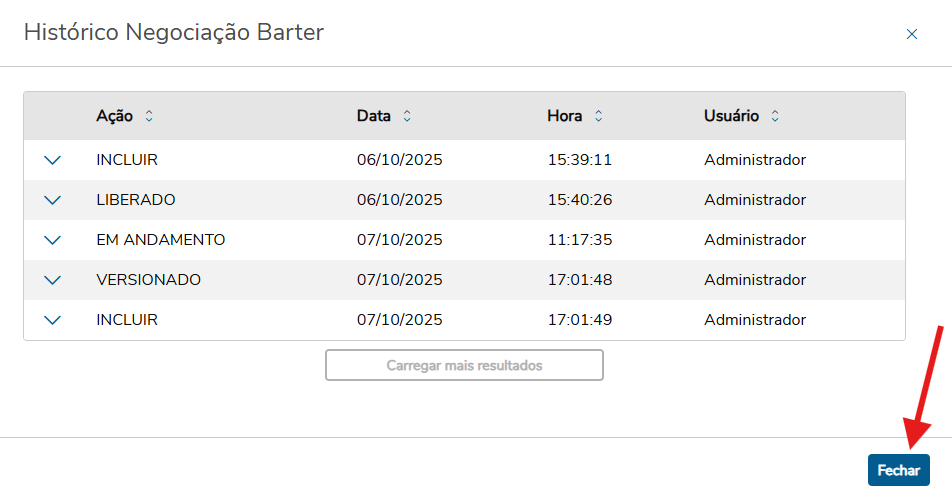Image resolution: width=952 pixels, height=498 pixels.
Task: Sort by Hora column sort icon
Action: 598,116
